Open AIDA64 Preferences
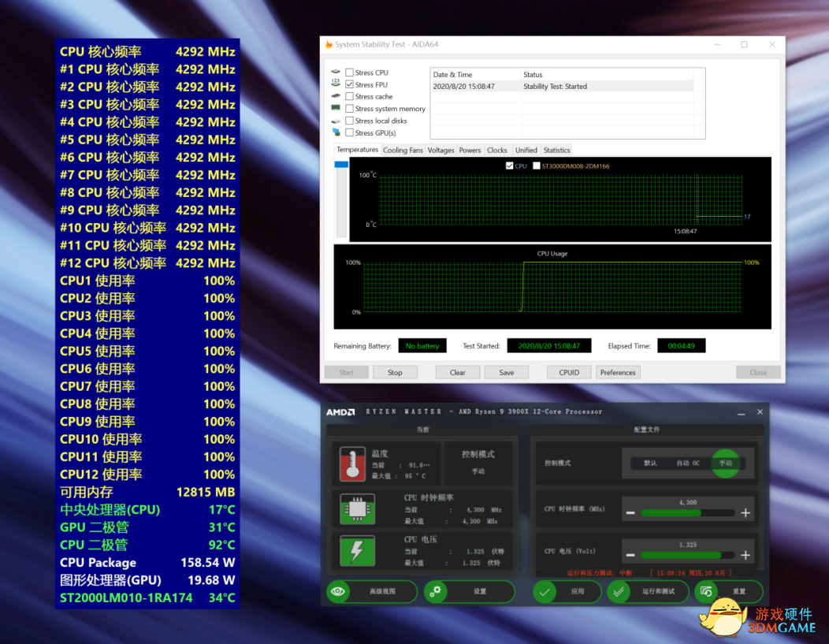 point(618,372)
